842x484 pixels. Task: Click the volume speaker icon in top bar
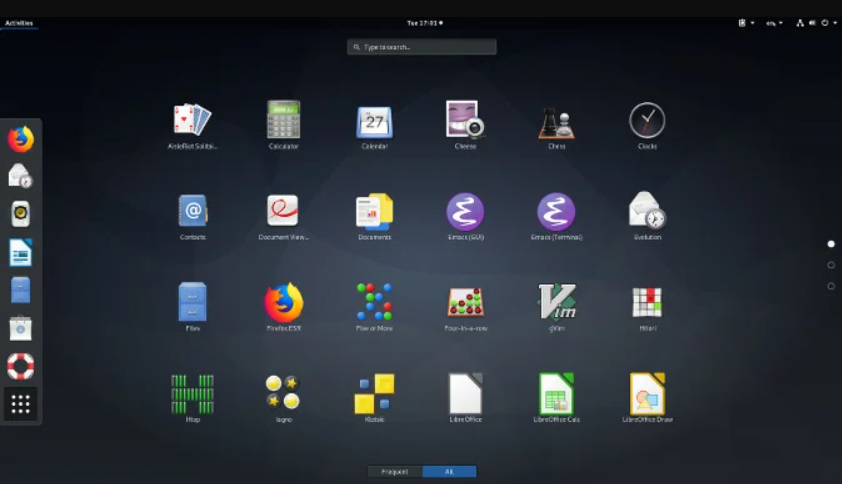(x=812, y=23)
